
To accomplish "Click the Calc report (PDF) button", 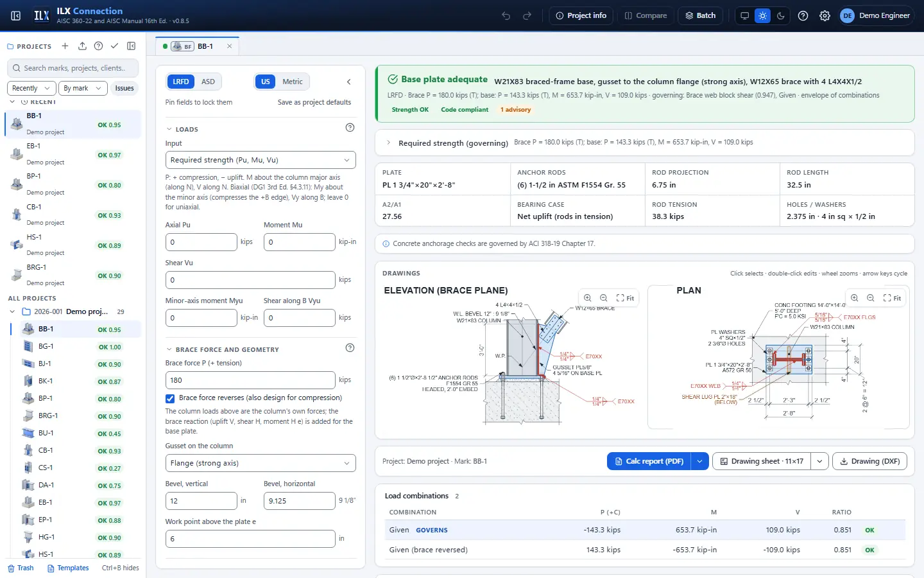I will pos(649,461).
